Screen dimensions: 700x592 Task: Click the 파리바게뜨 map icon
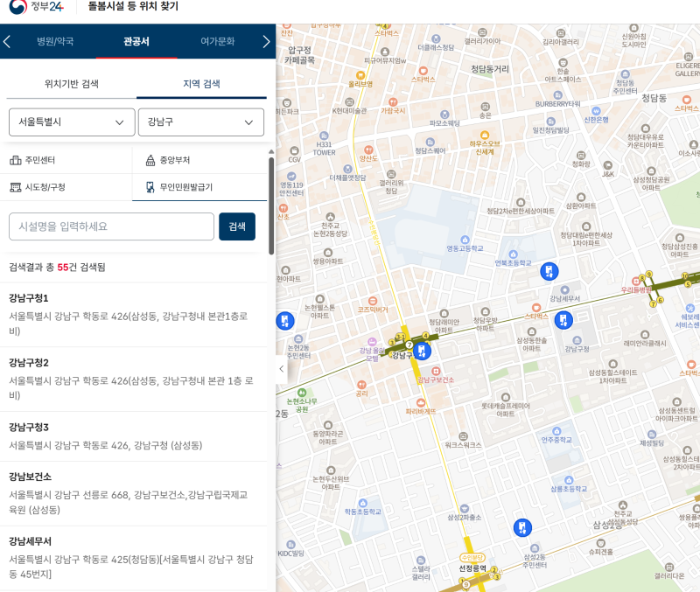coord(420,402)
